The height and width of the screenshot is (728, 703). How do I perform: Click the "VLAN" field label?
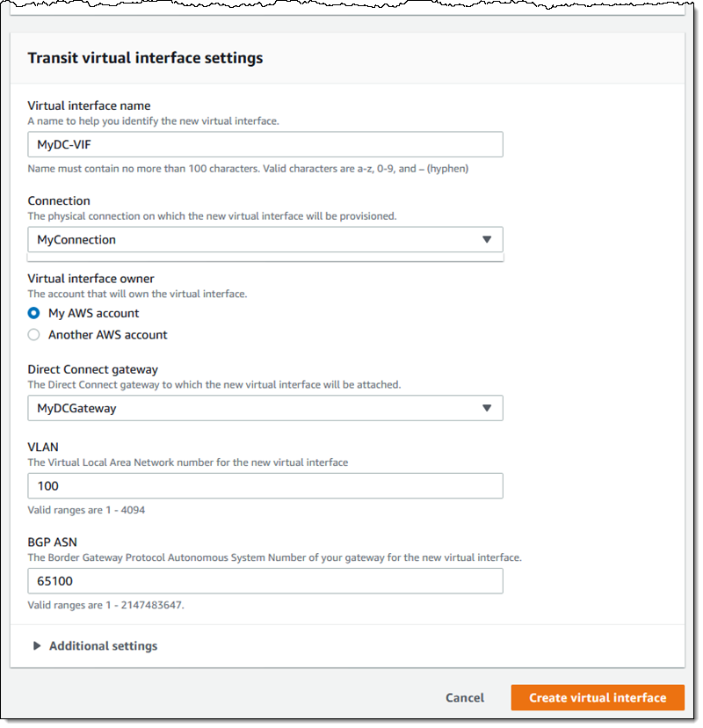click(x=43, y=448)
